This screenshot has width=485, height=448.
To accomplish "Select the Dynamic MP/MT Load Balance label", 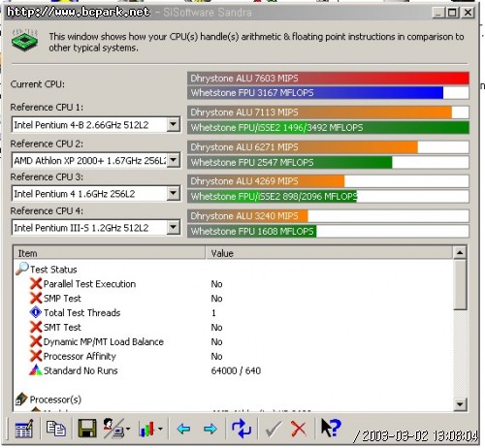I will [x=104, y=341].
